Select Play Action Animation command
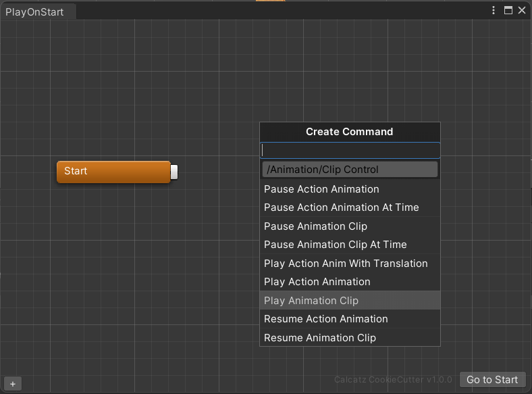This screenshot has width=532, height=394. [350, 282]
